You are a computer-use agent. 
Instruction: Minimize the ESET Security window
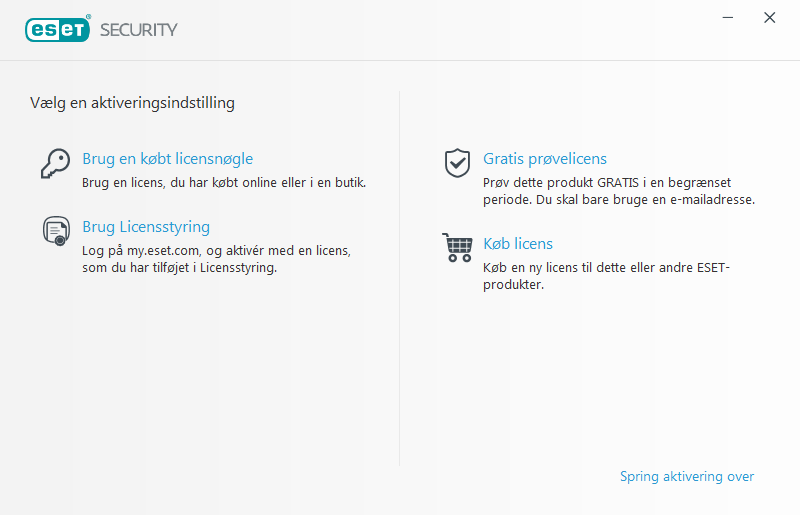point(729,18)
